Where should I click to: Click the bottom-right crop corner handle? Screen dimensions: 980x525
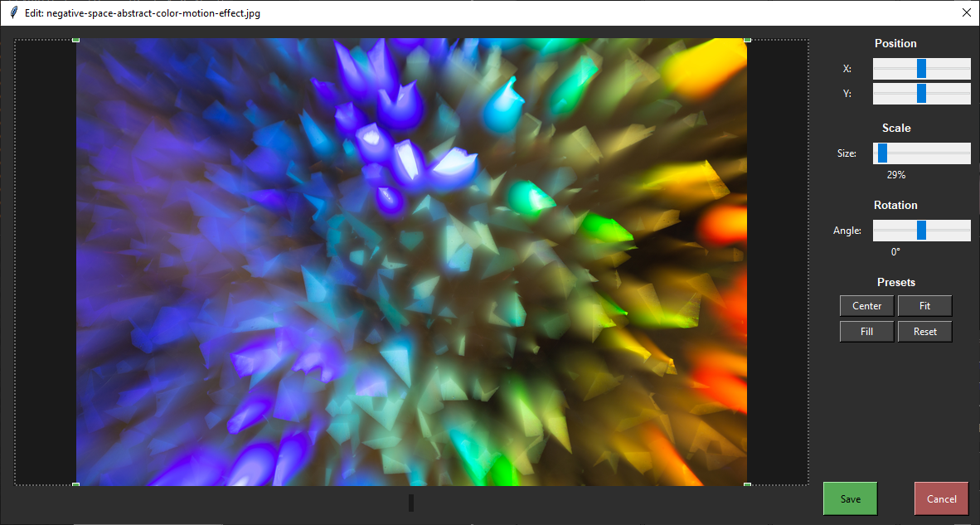(x=747, y=484)
